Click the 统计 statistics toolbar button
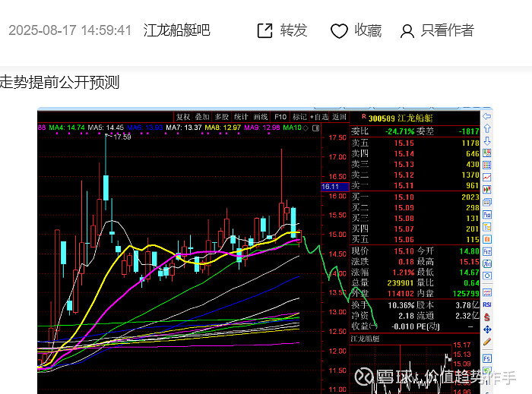 coord(241,117)
